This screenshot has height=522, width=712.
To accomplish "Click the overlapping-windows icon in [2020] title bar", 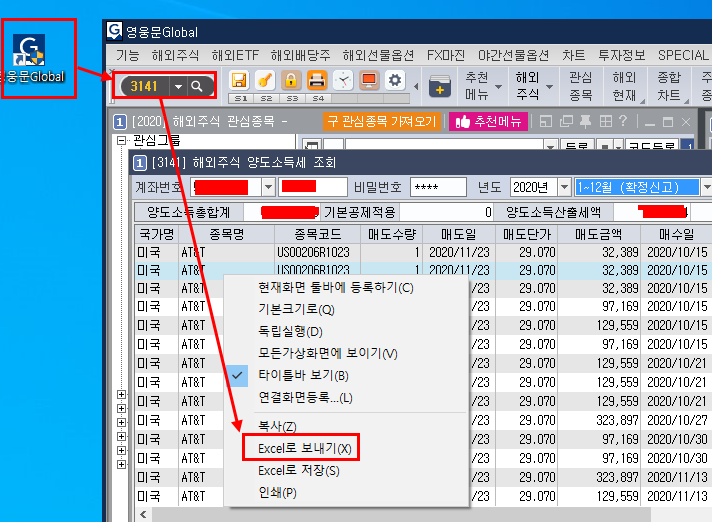I will 566,121.
